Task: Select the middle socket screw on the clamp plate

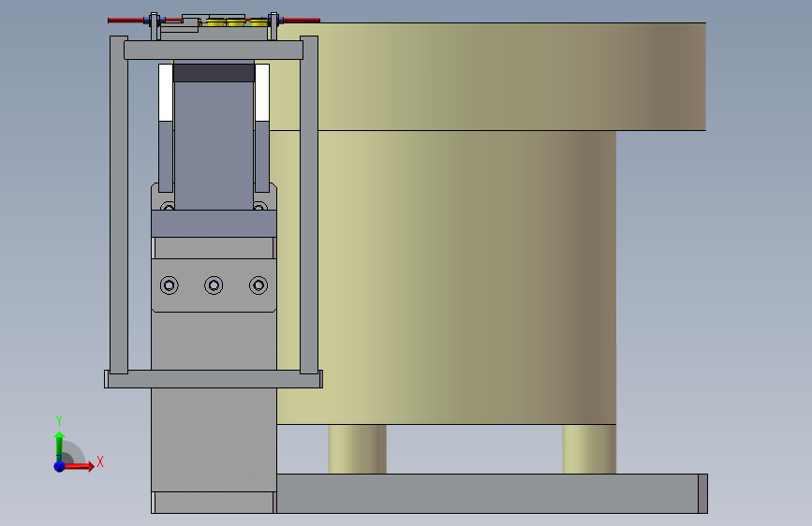Action: coord(214,285)
